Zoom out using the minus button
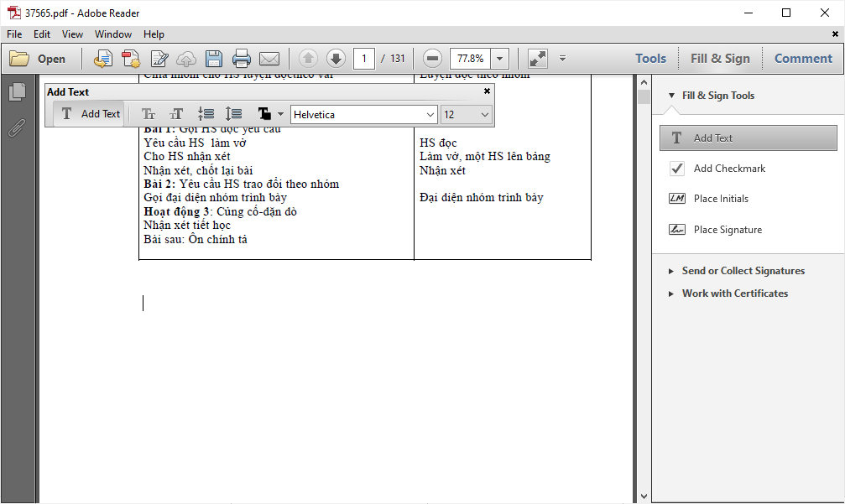The image size is (845, 504). coord(432,59)
